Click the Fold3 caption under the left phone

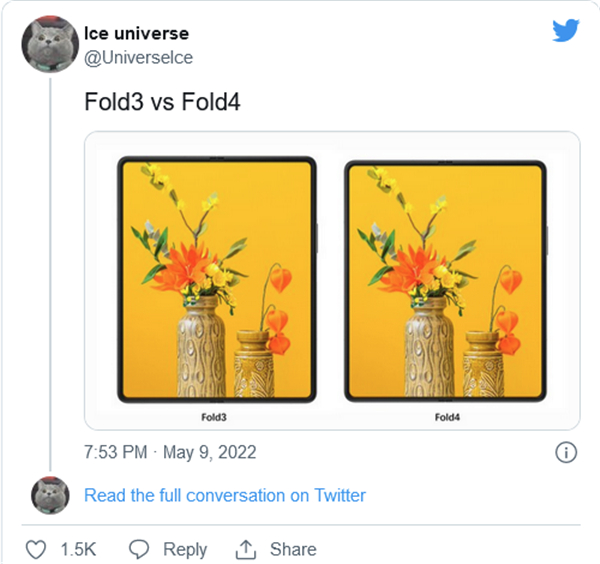(216, 415)
